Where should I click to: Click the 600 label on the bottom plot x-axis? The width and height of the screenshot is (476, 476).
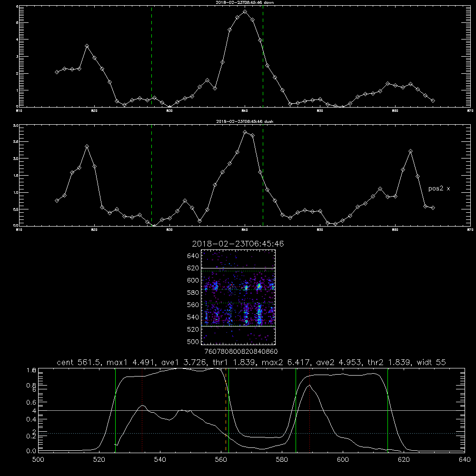(343, 460)
